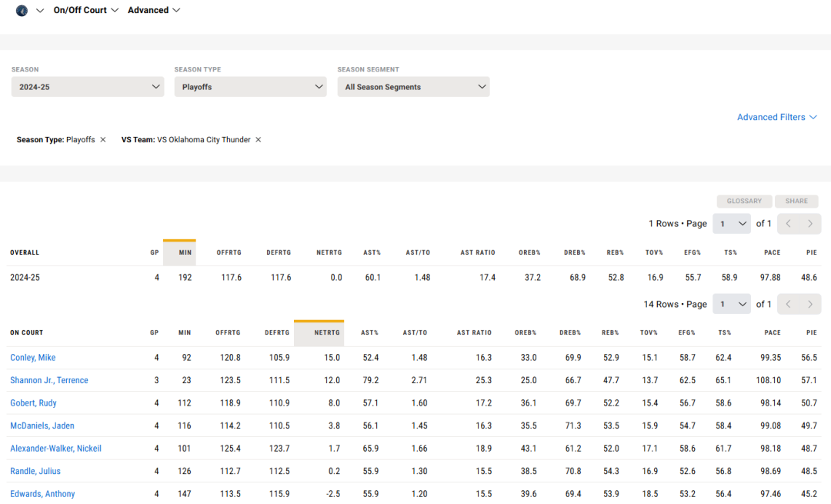Open Julius Randle's player page

pos(35,472)
